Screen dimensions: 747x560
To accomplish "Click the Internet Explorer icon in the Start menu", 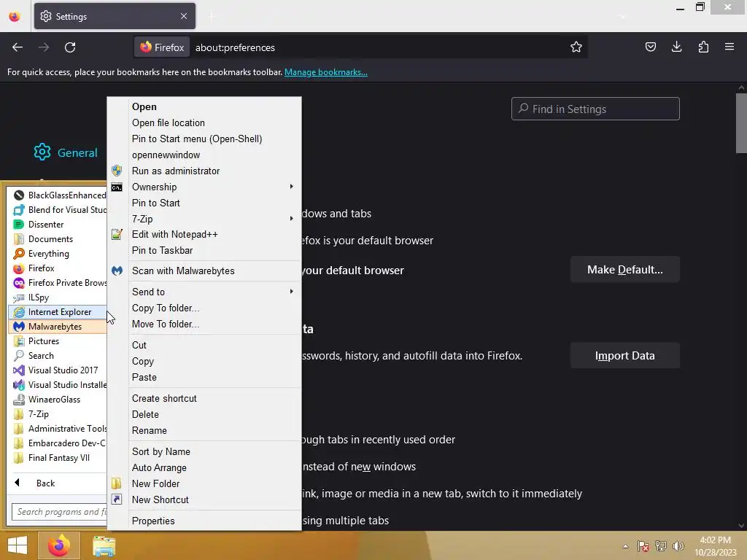I will coord(18,312).
